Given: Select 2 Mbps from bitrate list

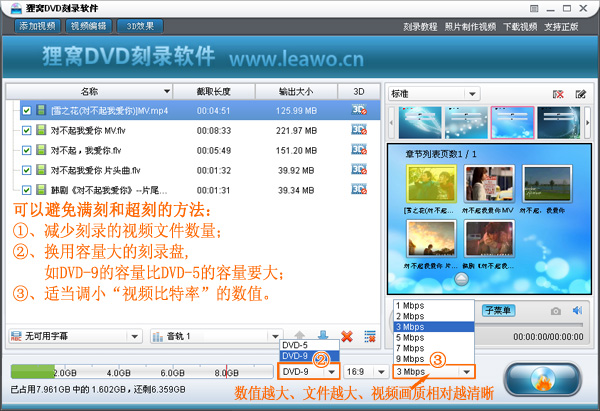Looking at the screenshot, I should pyautogui.click(x=434, y=316).
